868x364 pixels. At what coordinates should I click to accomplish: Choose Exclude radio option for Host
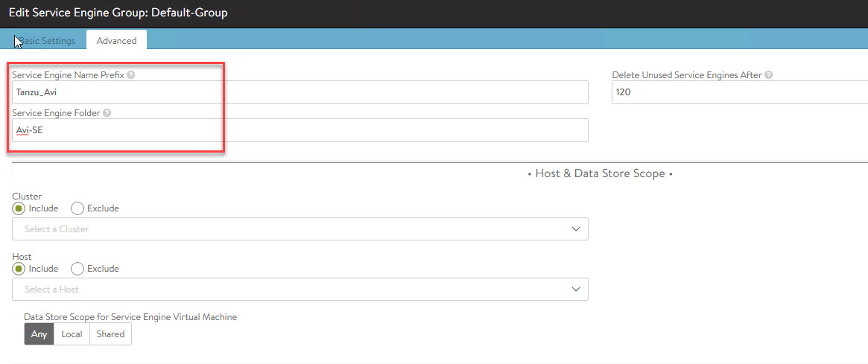[77, 268]
